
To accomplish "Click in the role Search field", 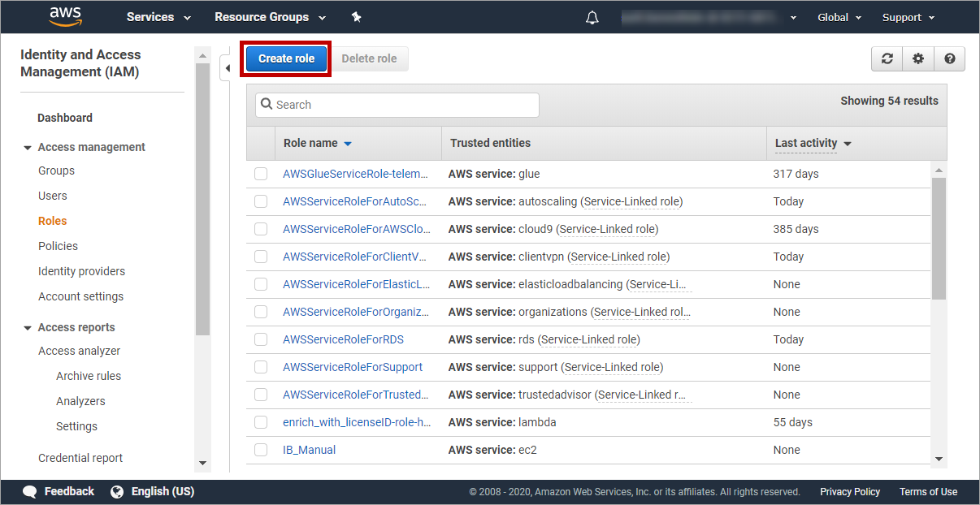I will [397, 105].
